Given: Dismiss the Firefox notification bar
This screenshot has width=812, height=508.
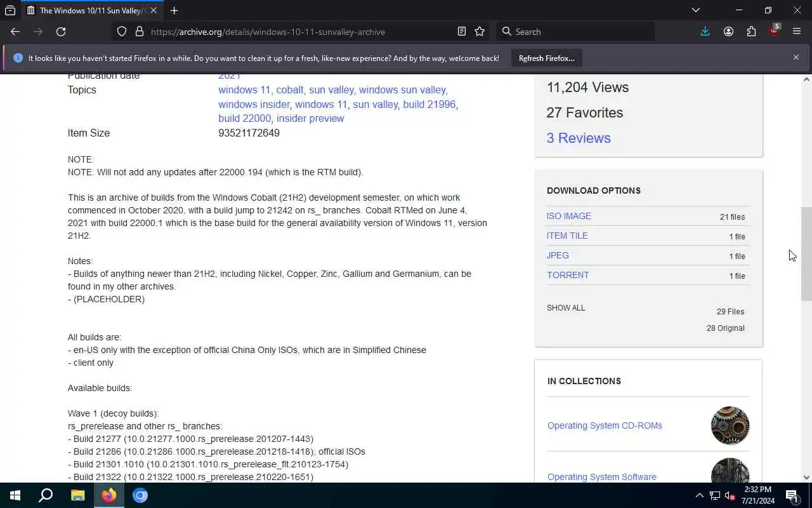Looking at the screenshot, I should point(796,57).
